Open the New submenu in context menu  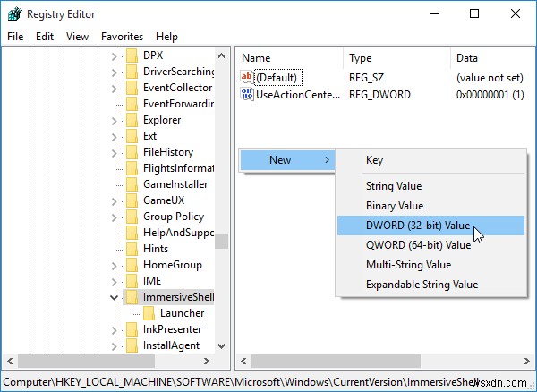coord(287,160)
